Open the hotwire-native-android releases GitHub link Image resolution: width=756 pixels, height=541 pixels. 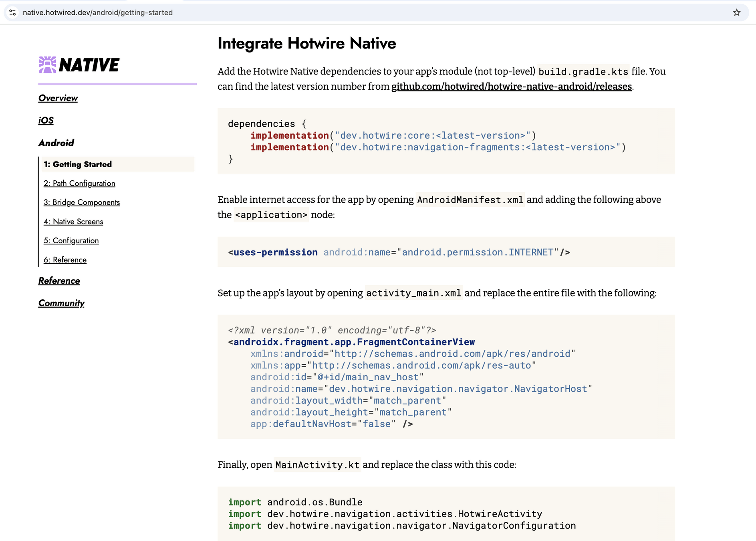coord(512,87)
